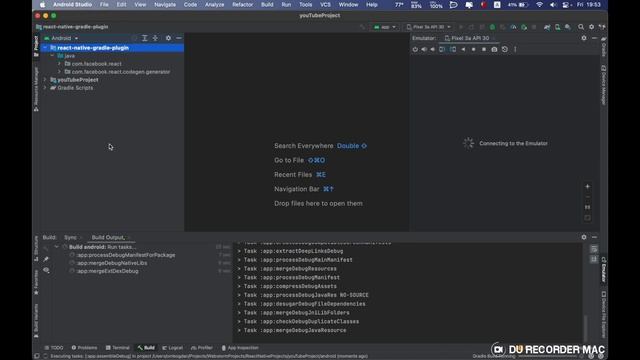Expand com.facebook.react.codegen.generator package

click(x=60, y=72)
